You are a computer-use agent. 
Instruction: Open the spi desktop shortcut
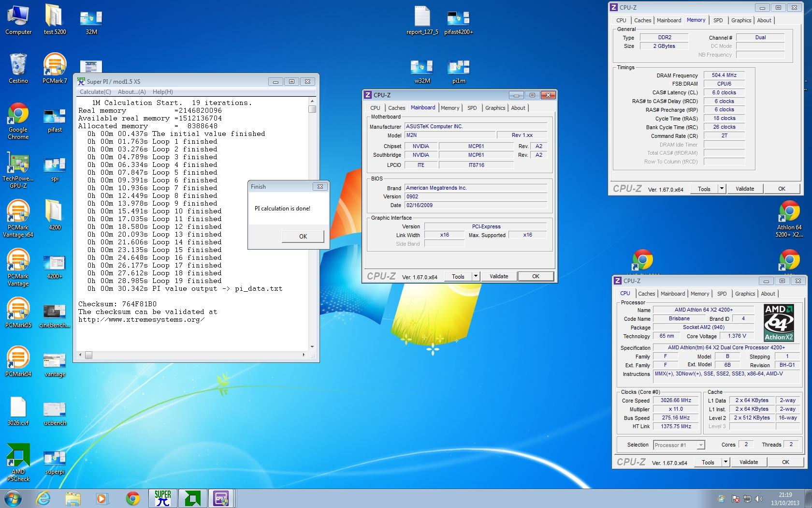55,170
